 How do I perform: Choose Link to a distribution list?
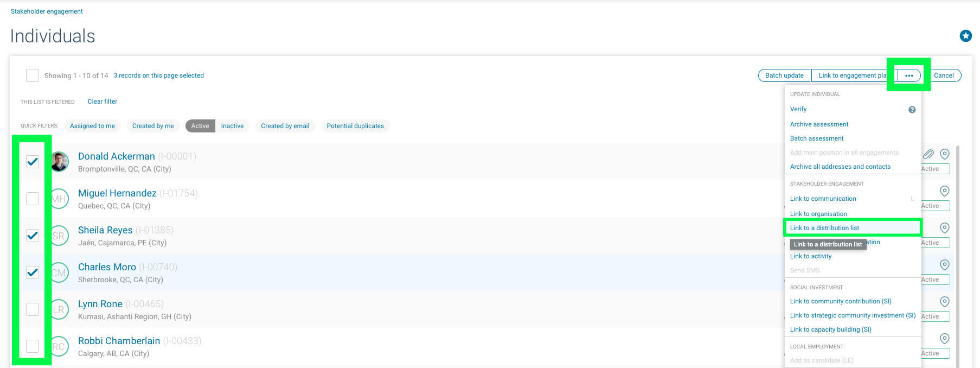pyautogui.click(x=824, y=228)
